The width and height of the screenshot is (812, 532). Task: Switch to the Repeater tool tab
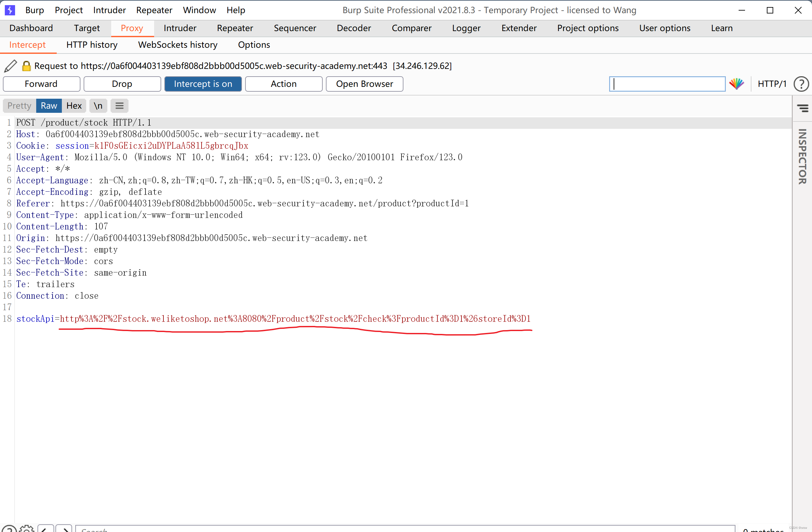(x=235, y=28)
